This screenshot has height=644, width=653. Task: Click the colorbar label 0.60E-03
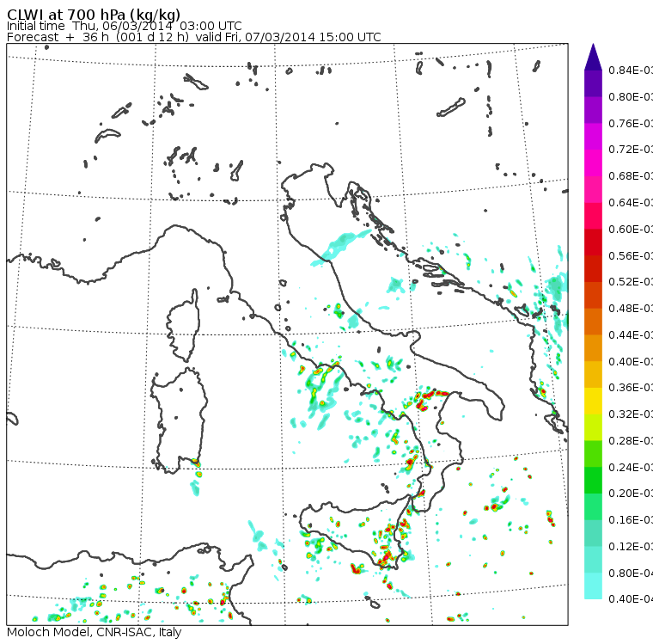pos(631,230)
